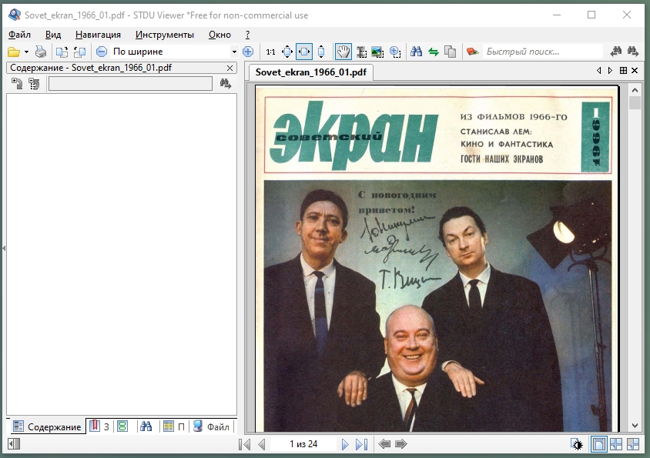Open the page brightness settings icon

(x=577, y=444)
